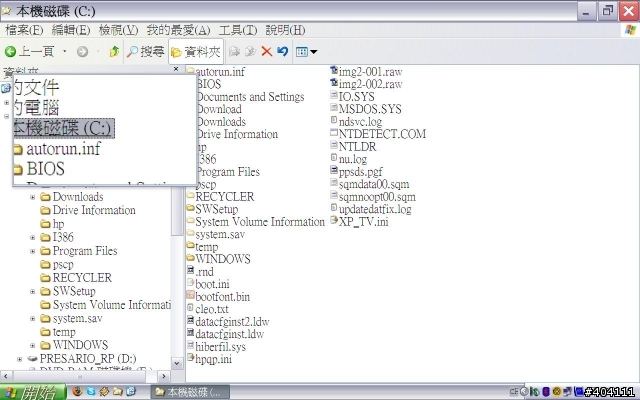Go back with the 上一頁 button
This screenshot has width=640, height=400.
(29, 51)
